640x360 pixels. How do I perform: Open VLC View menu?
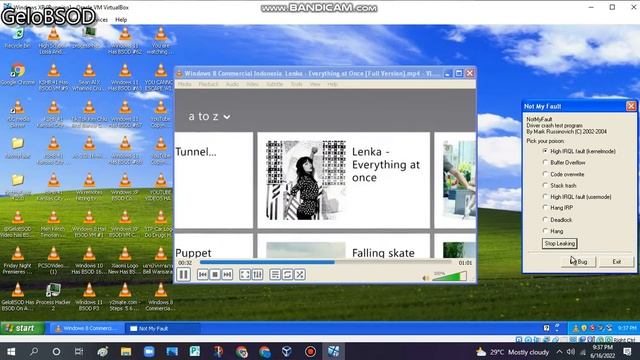tap(315, 84)
